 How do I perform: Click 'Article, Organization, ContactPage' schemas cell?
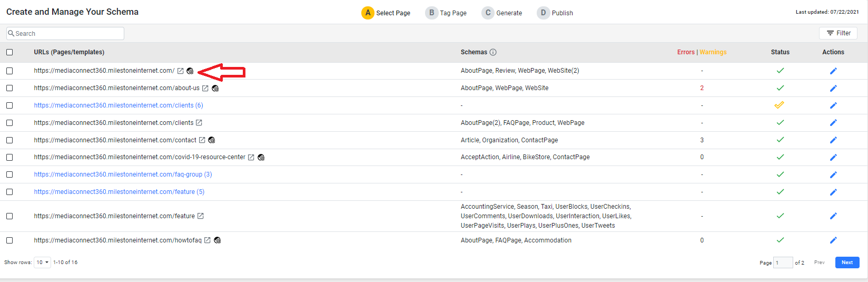click(x=509, y=140)
